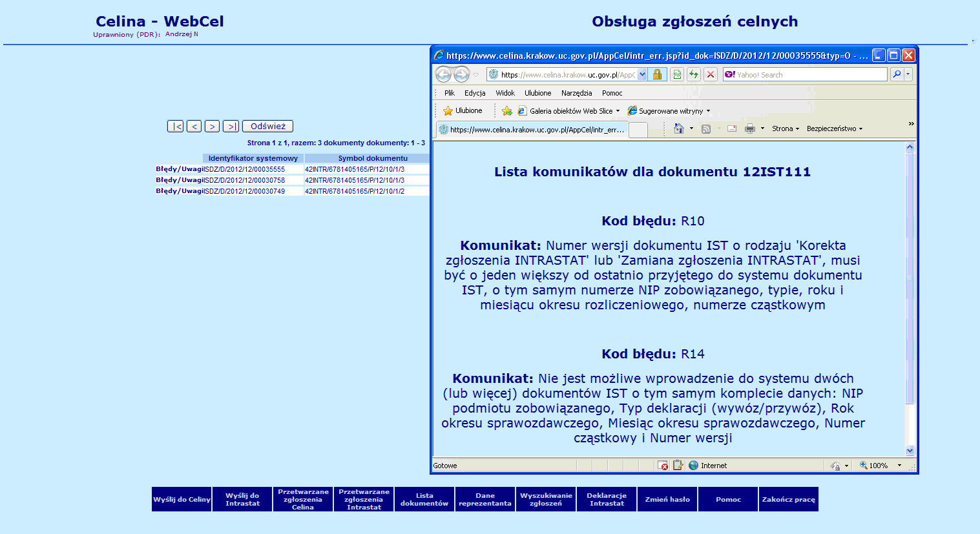The image size is (980, 534).
Task: Open Wyszukiwanie zgłoszeń
Action: [x=546, y=499]
